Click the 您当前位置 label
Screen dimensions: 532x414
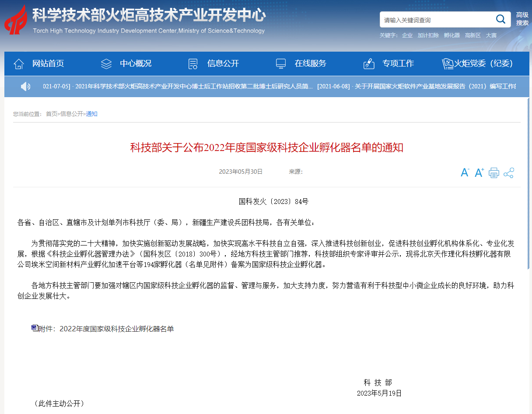(27, 114)
